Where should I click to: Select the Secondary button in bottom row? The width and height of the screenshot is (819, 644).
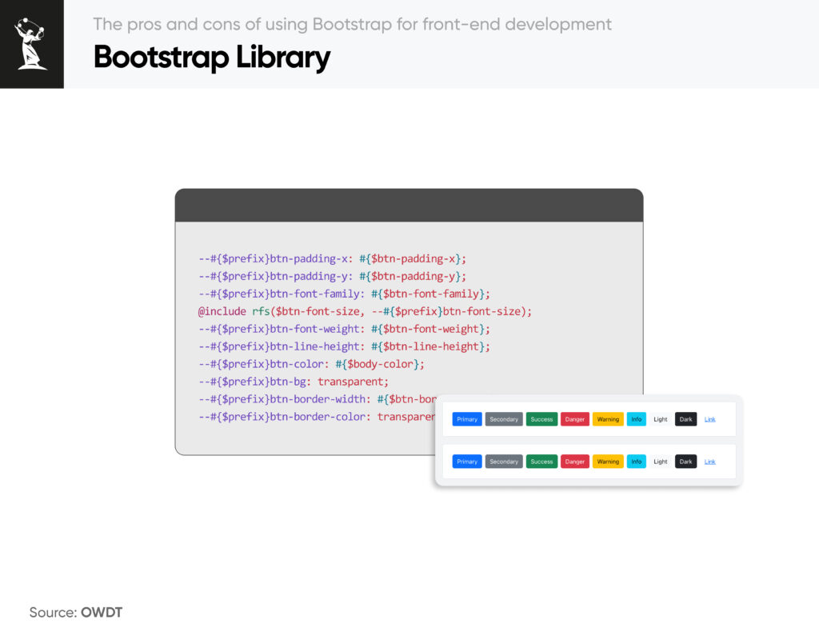pos(504,461)
